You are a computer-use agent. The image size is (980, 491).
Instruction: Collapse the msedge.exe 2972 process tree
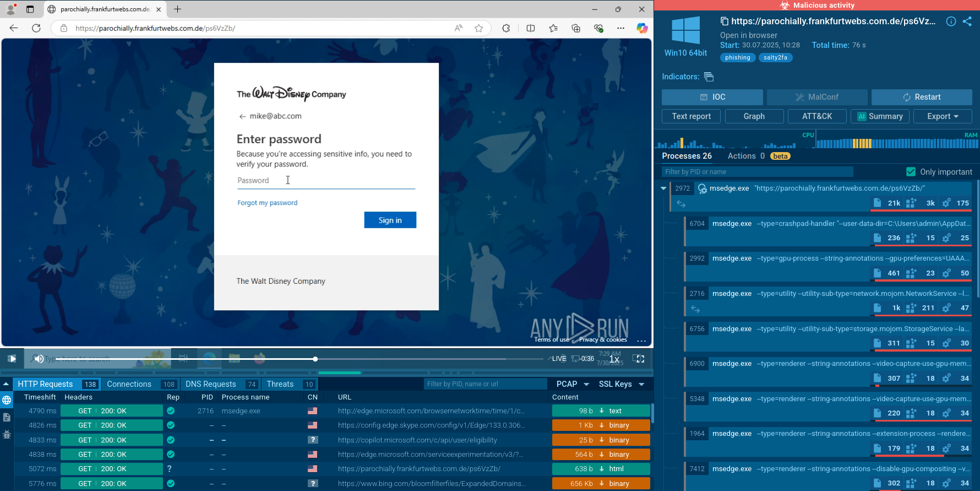point(663,188)
